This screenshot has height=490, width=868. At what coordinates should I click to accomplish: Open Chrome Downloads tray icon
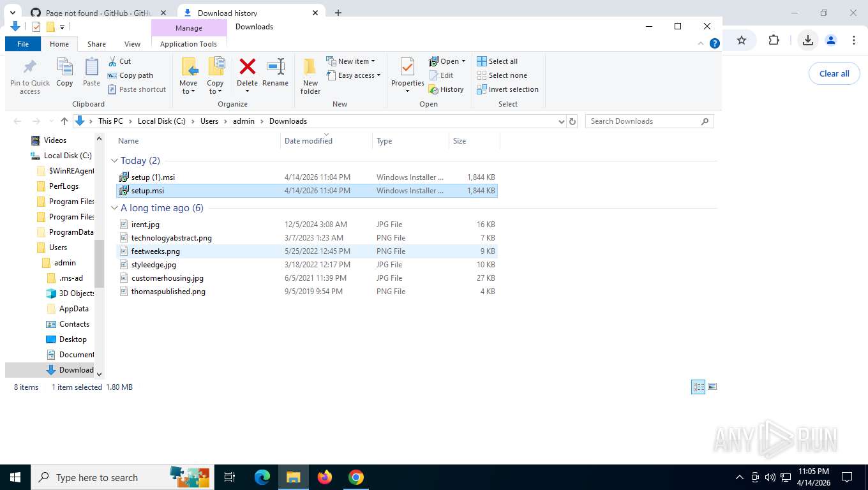[807, 40]
